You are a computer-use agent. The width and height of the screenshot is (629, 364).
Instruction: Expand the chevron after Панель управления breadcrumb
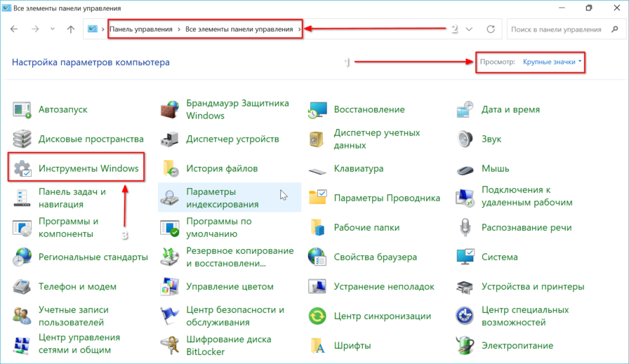click(x=178, y=29)
